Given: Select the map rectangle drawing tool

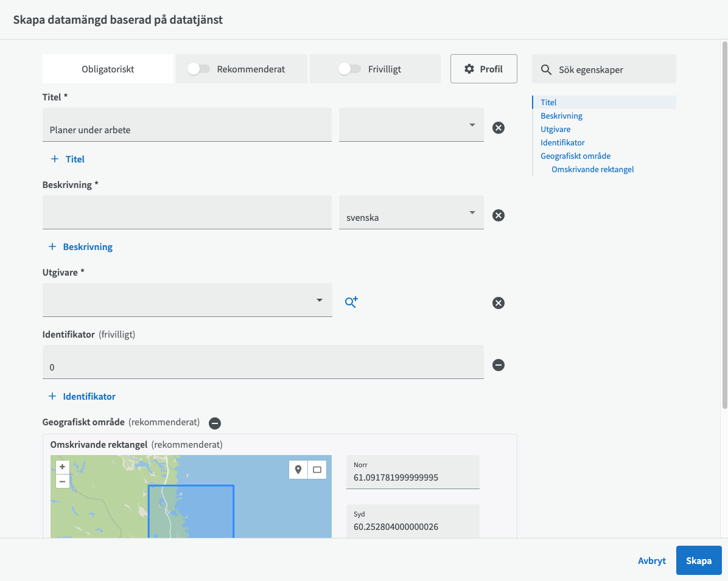Looking at the screenshot, I should pos(317,470).
